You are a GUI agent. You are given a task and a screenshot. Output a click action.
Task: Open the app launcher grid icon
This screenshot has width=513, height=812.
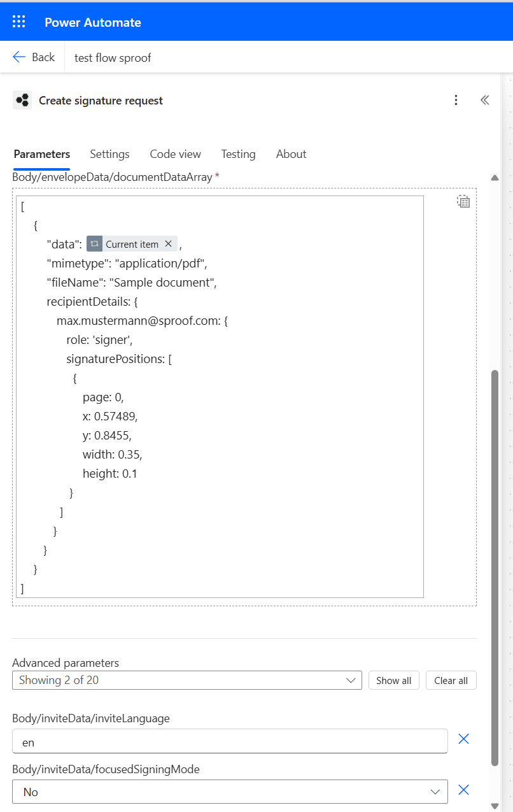[x=19, y=22]
